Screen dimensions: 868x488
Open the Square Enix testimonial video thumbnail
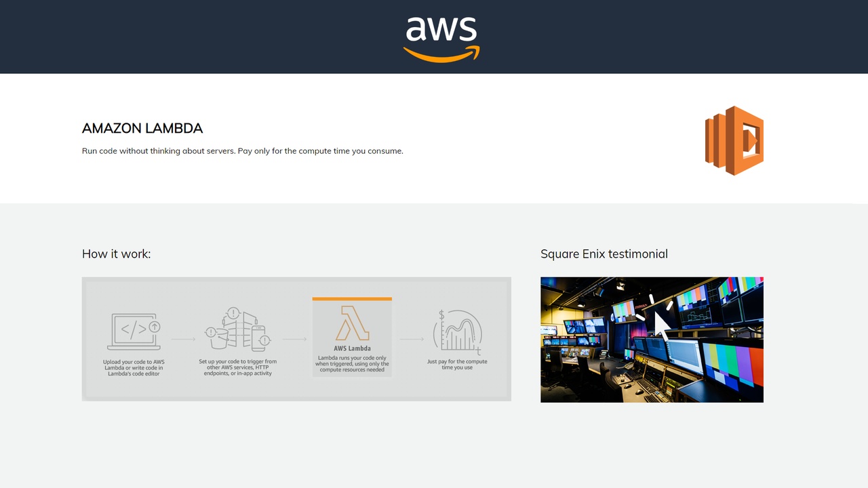click(652, 340)
